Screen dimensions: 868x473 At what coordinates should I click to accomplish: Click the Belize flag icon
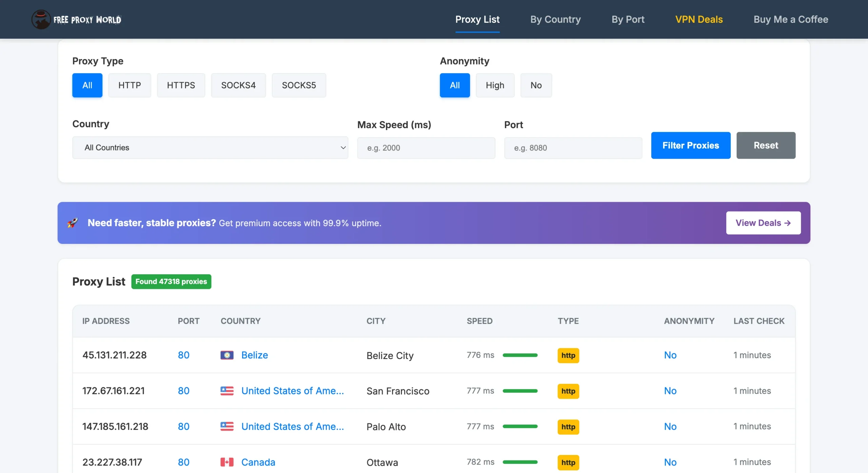(x=227, y=355)
